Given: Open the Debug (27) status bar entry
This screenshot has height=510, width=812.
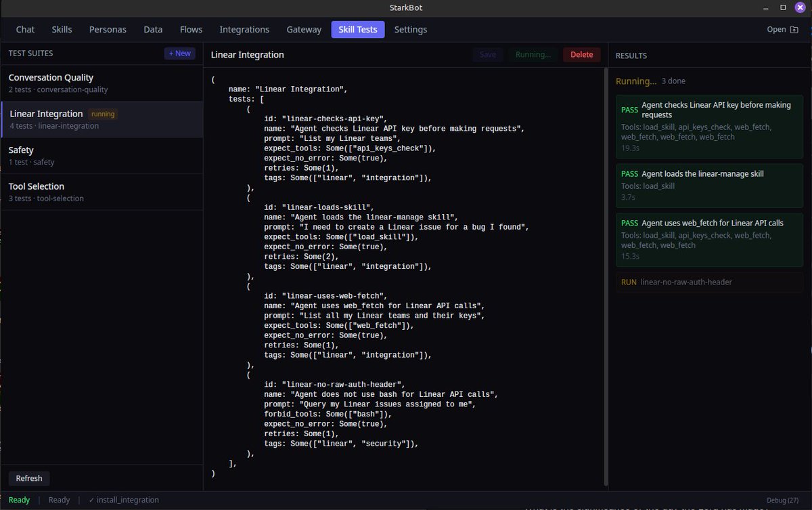Looking at the screenshot, I should 782,500.
